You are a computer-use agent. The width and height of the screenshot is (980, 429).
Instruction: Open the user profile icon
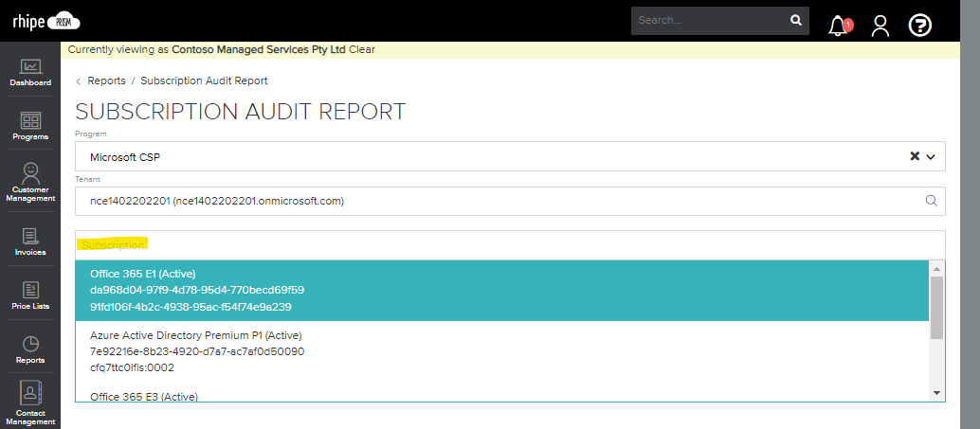tap(880, 26)
